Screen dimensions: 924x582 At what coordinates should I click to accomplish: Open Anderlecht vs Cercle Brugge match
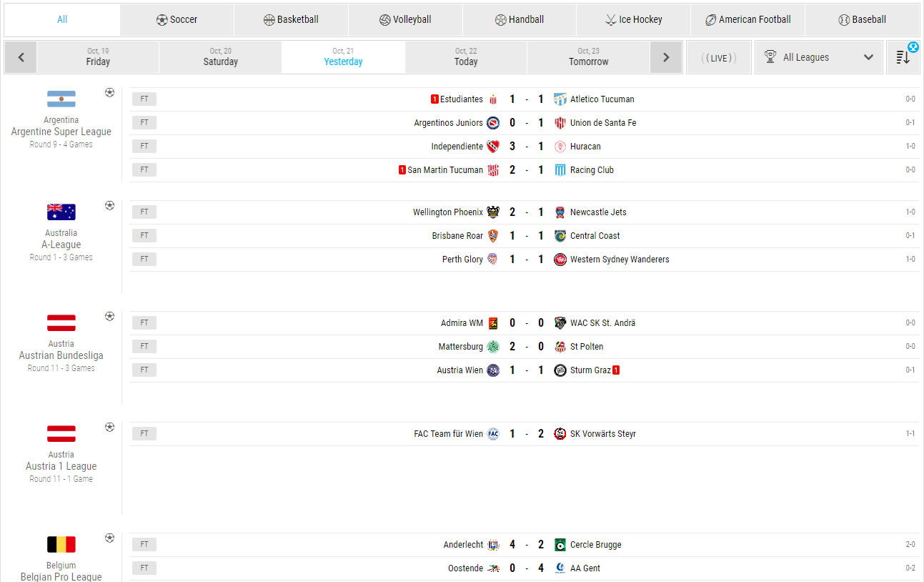point(526,545)
